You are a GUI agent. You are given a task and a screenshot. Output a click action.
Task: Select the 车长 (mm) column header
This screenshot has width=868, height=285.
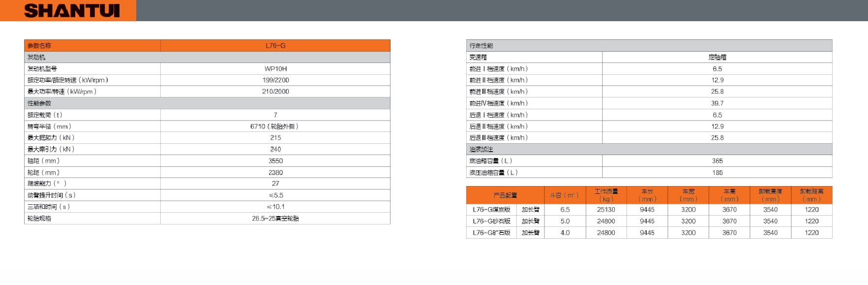coord(647,195)
